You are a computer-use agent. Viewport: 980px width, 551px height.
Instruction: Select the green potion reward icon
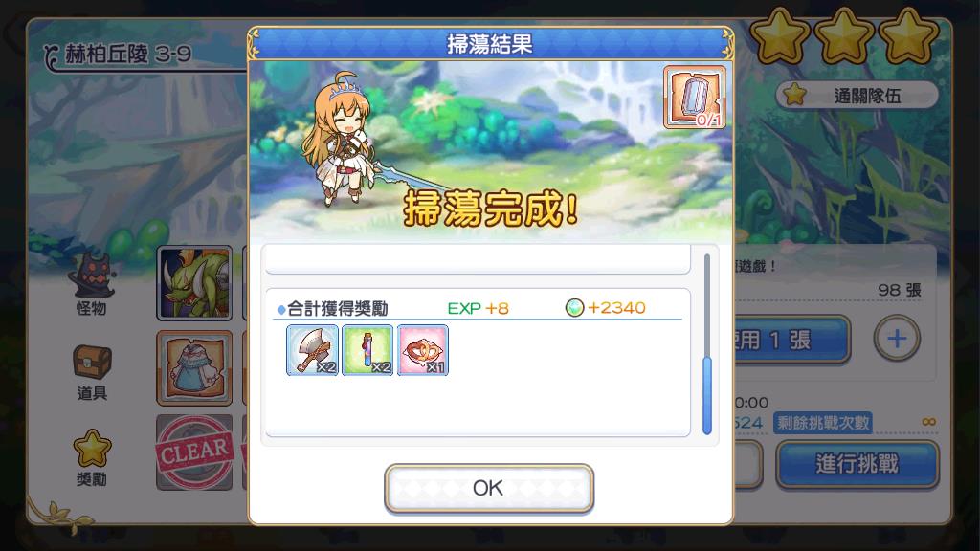[367, 350]
